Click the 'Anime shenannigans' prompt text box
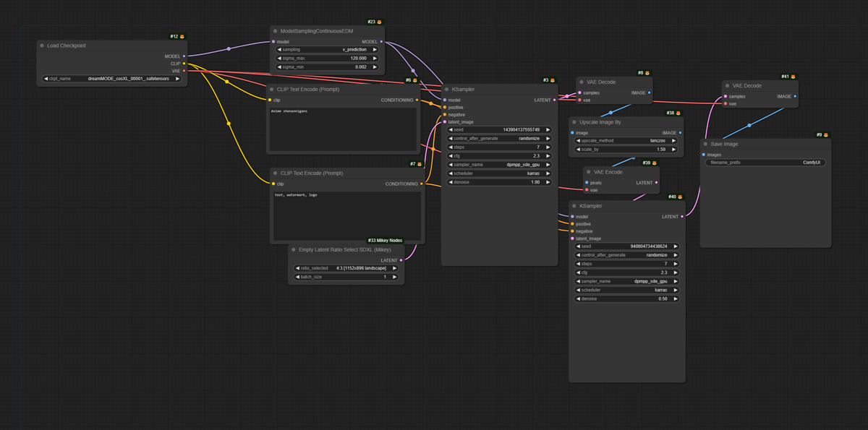 click(x=343, y=129)
